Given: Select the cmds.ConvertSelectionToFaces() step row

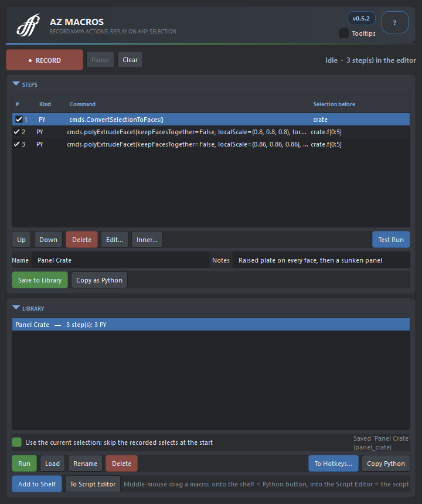Looking at the screenshot, I should [211, 119].
